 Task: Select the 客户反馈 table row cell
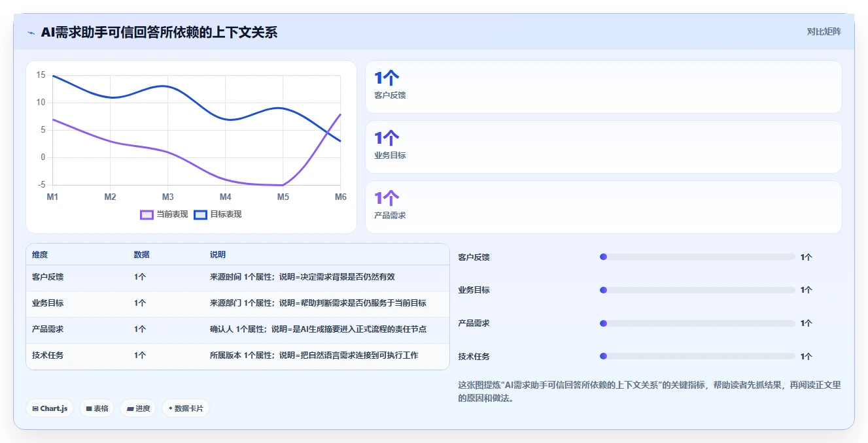tap(48, 277)
